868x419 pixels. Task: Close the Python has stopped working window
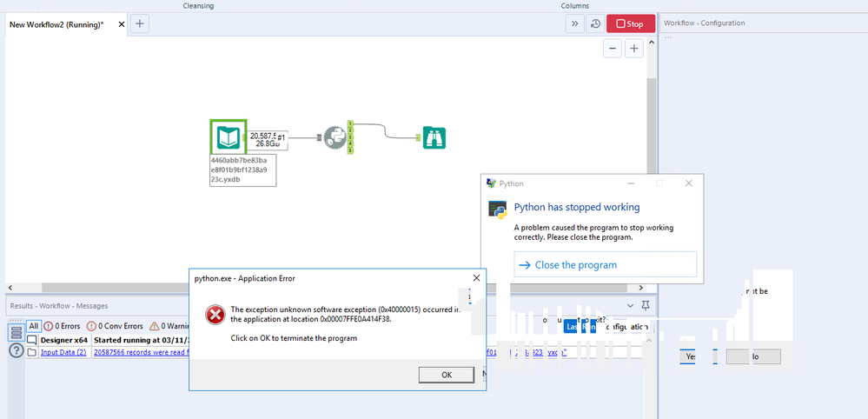[x=688, y=183]
